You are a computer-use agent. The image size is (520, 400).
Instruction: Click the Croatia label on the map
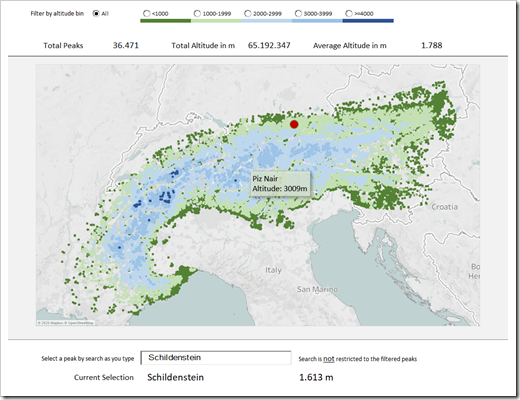coord(445,207)
